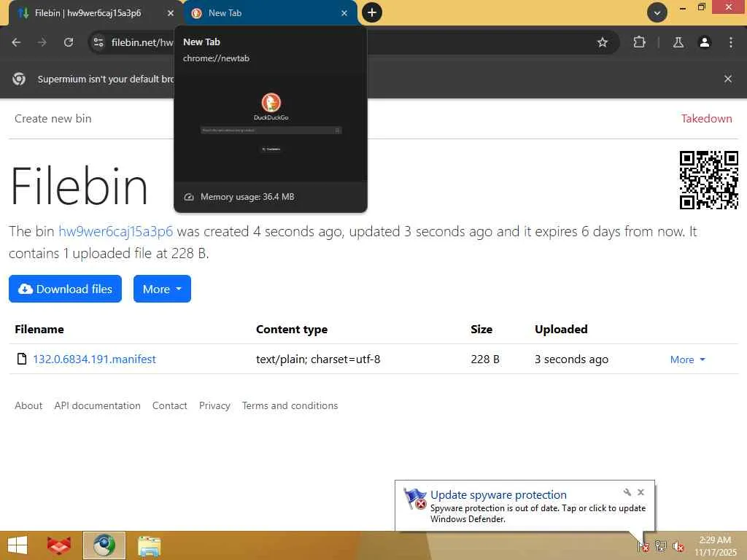
Task: Click the Action Center flag tray icon
Action: [x=643, y=546]
